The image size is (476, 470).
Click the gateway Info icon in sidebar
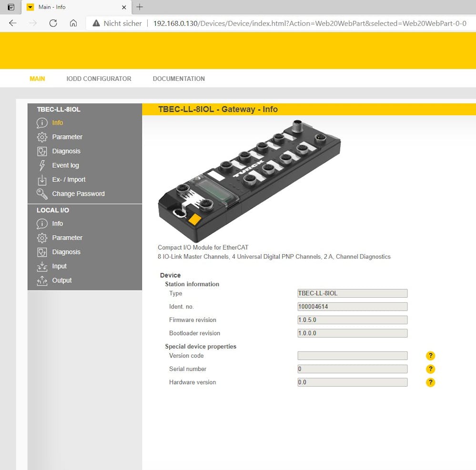click(x=42, y=123)
